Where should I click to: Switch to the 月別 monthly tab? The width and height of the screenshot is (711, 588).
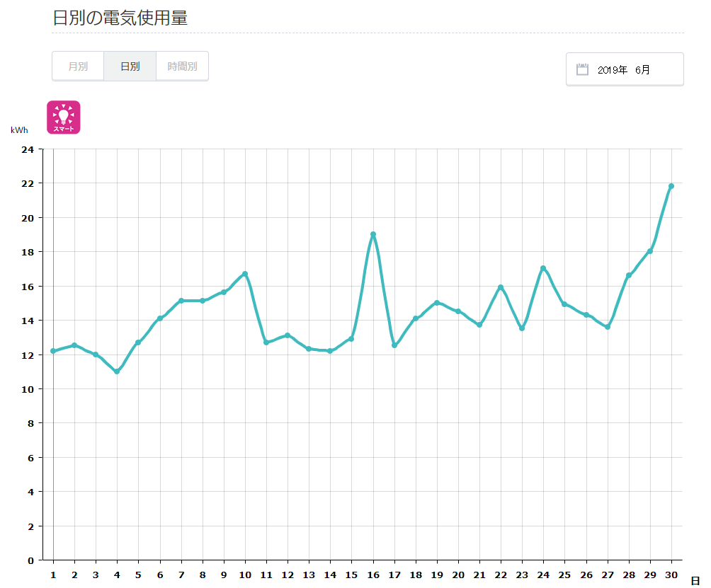pos(78,66)
